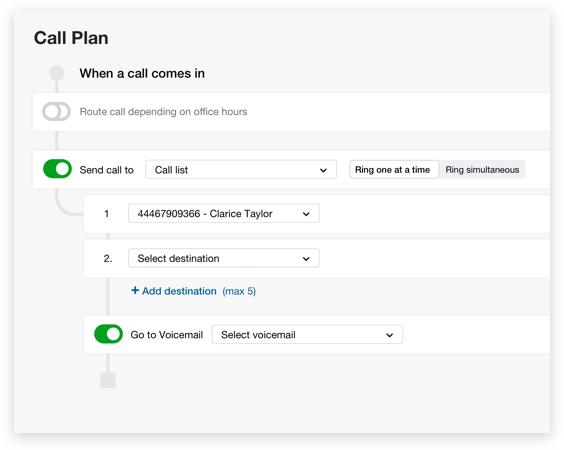Click the chevron in Select voicemail field
Image resolution: width=564 pixels, height=450 pixels.
click(x=390, y=335)
